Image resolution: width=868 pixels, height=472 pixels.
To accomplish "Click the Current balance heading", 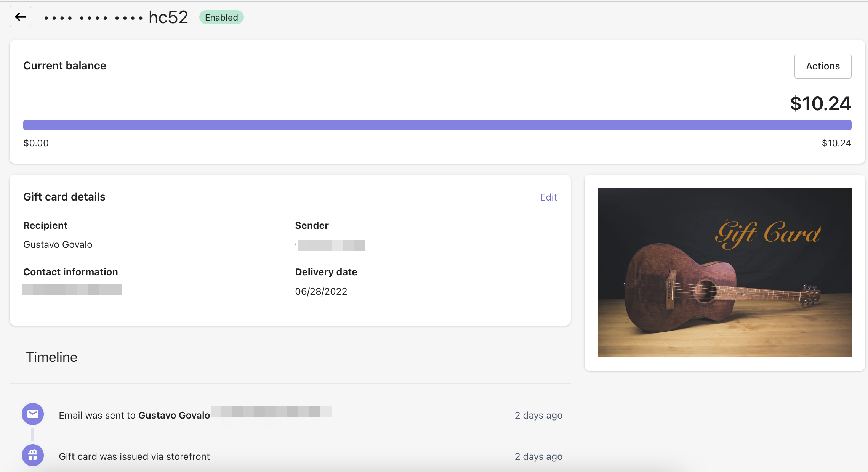I will click(65, 66).
